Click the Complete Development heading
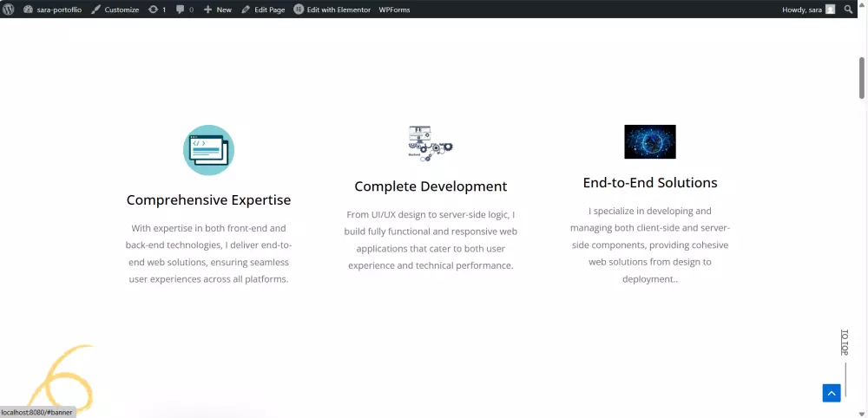The width and height of the screenshot is (868, 418). pyautogui.click(x=431, y=186)
